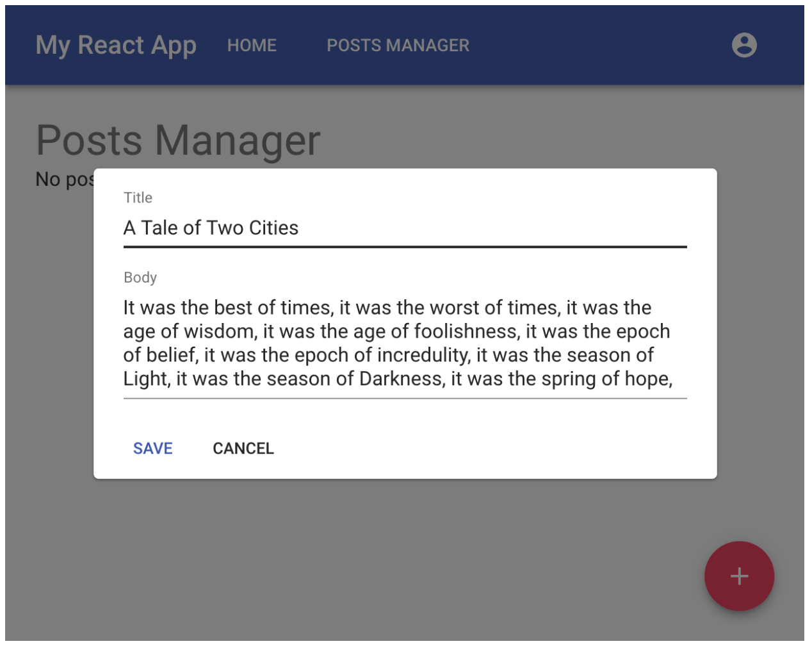Place cursor on "Cities" in the title

273,228
